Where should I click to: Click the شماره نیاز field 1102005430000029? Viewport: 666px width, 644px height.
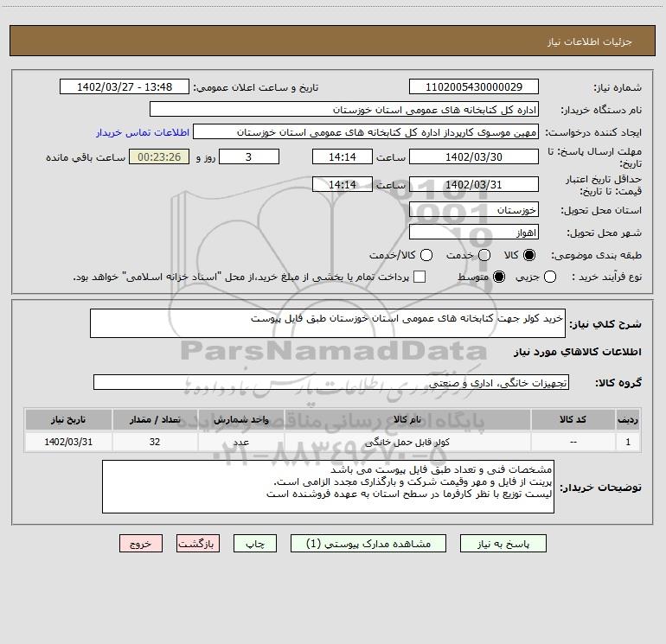pyautogui.click(x=474, y=86)
